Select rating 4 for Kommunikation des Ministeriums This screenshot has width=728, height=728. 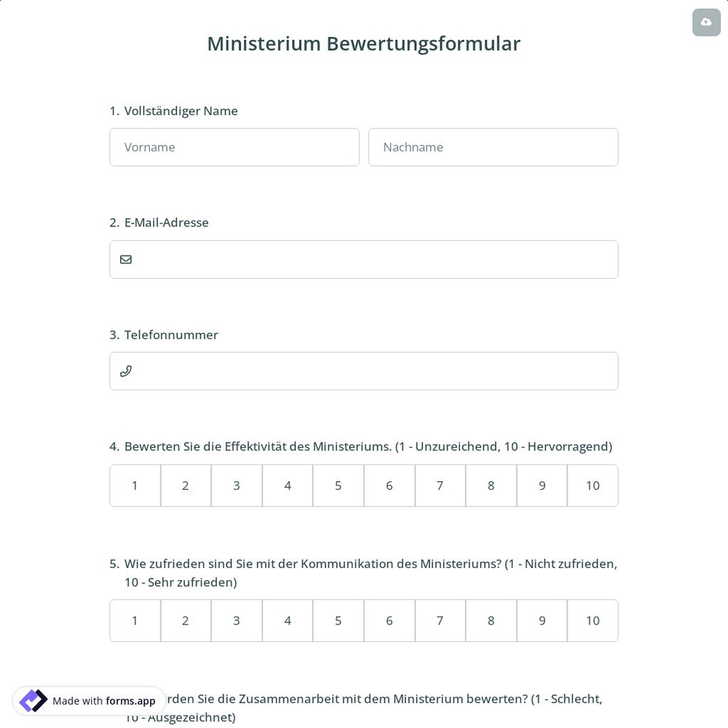click(x=287, y=620)
